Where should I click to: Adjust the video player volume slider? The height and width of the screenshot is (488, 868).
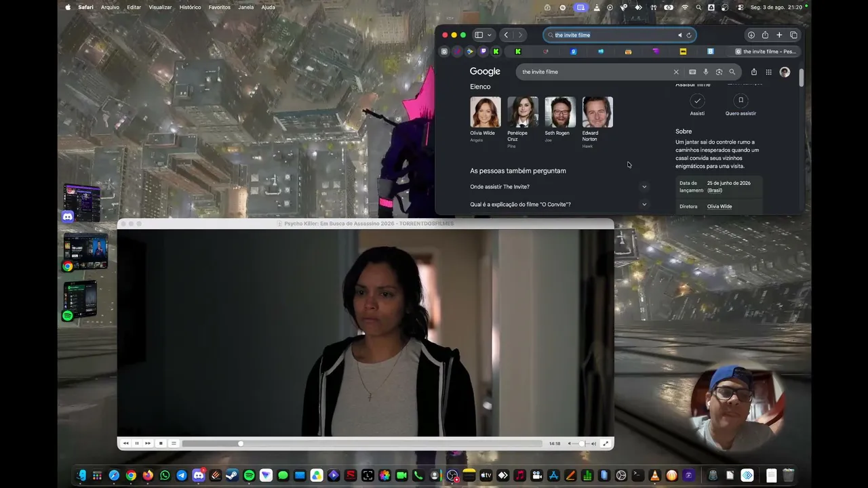(x=582, y=443)
